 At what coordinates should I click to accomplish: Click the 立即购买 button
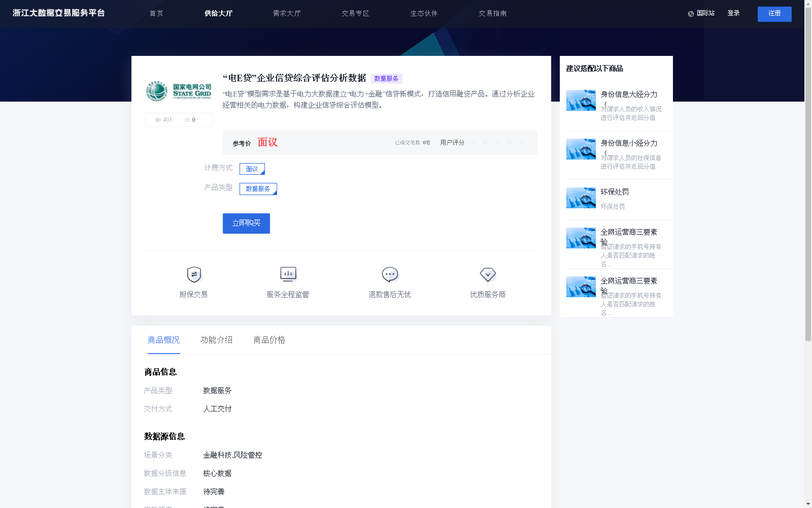[246, 224]
